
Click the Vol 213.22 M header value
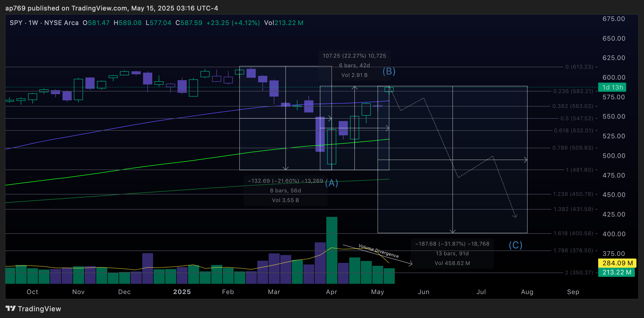click(283, 23)
